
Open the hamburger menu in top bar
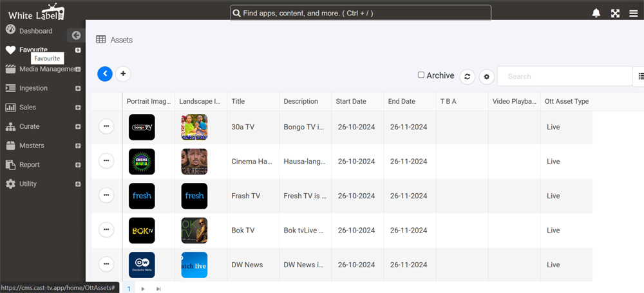coord(634,14)
